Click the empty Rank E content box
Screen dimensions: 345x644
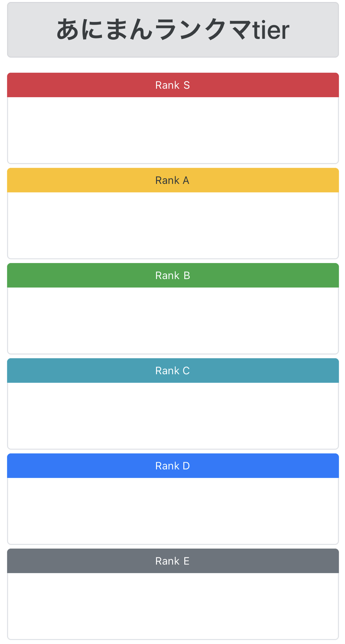coord(173,605)
